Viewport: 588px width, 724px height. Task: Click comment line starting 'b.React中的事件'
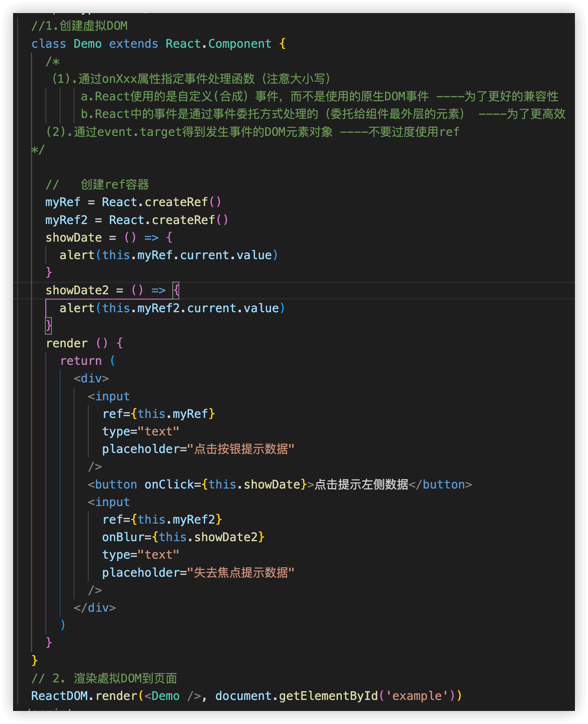[x=323, y=114]
